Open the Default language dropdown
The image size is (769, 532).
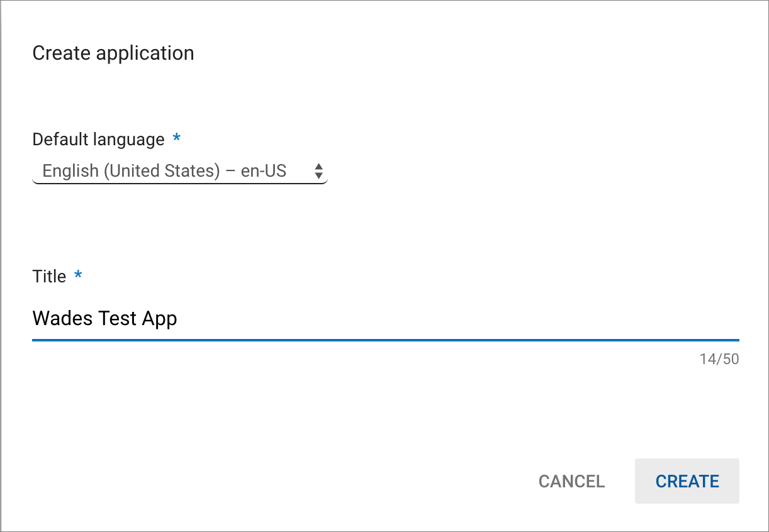point(179,171)
